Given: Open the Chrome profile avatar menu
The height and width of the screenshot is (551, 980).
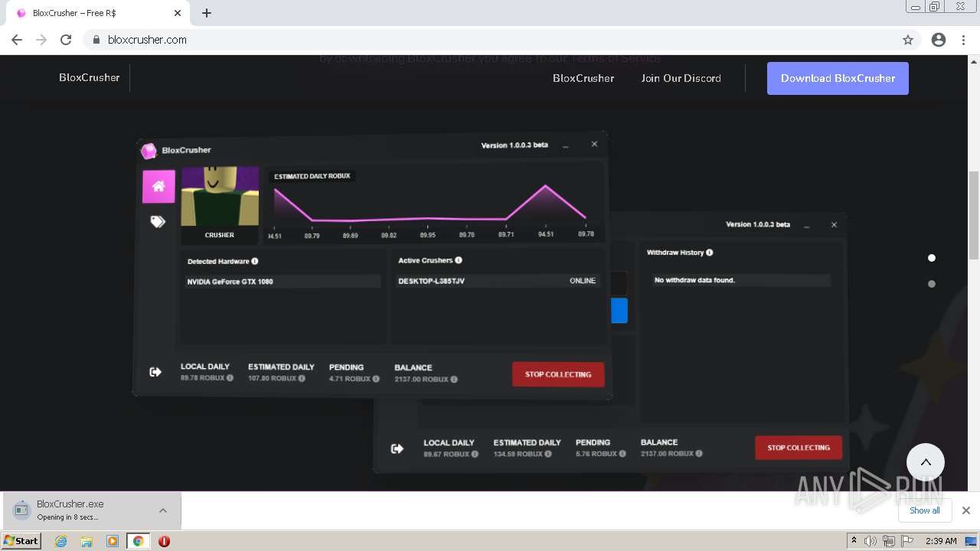Looking at the screenshot, I should [939, 40].
